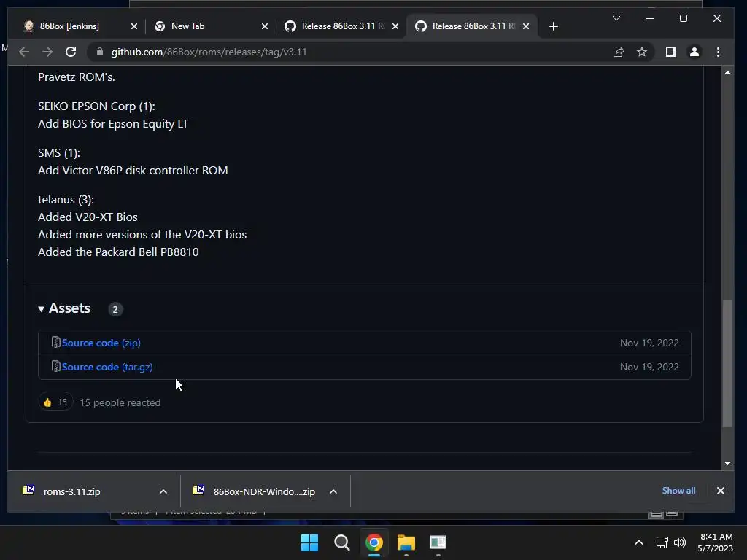Open the Chrome profile menu
The height and width of the screenshot is (560, 747).
coord(694,52)
